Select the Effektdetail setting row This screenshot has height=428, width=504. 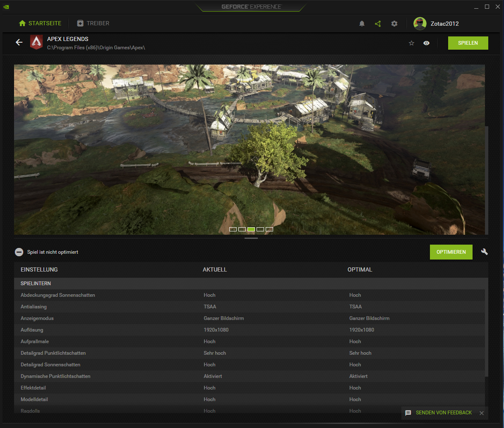click(x=250, y=388)
